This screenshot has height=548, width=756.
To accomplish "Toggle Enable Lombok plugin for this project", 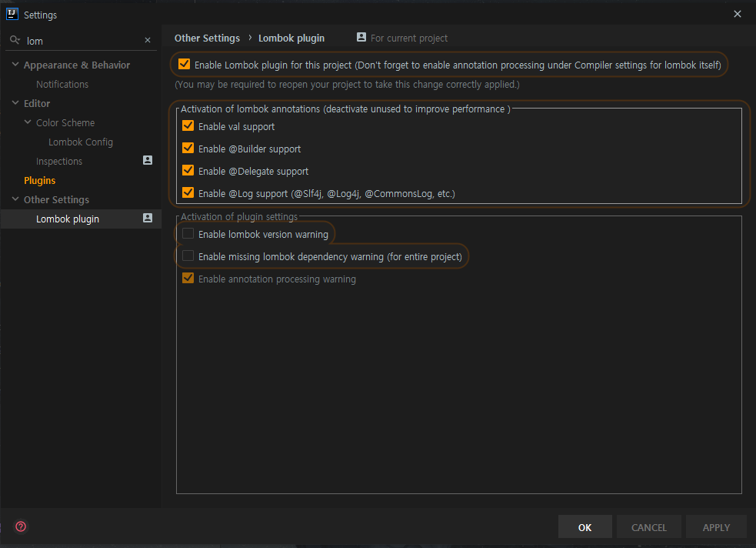I will tap(184, 64).
